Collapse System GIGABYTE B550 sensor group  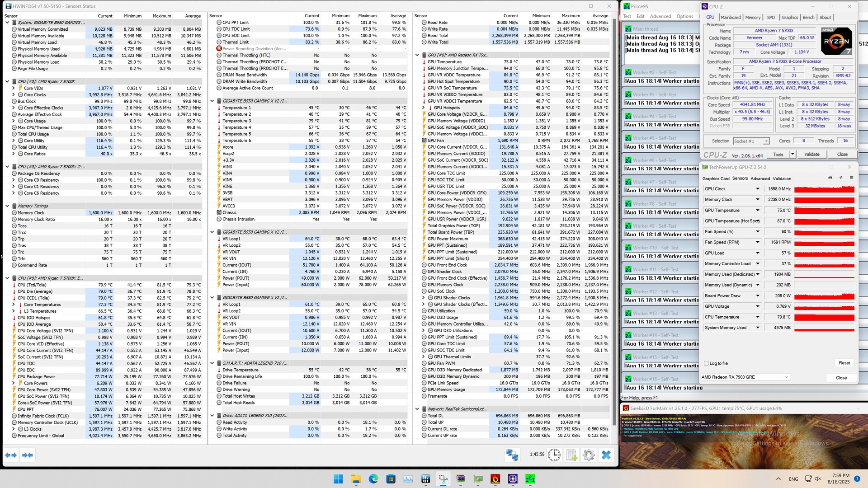(7, 23)
